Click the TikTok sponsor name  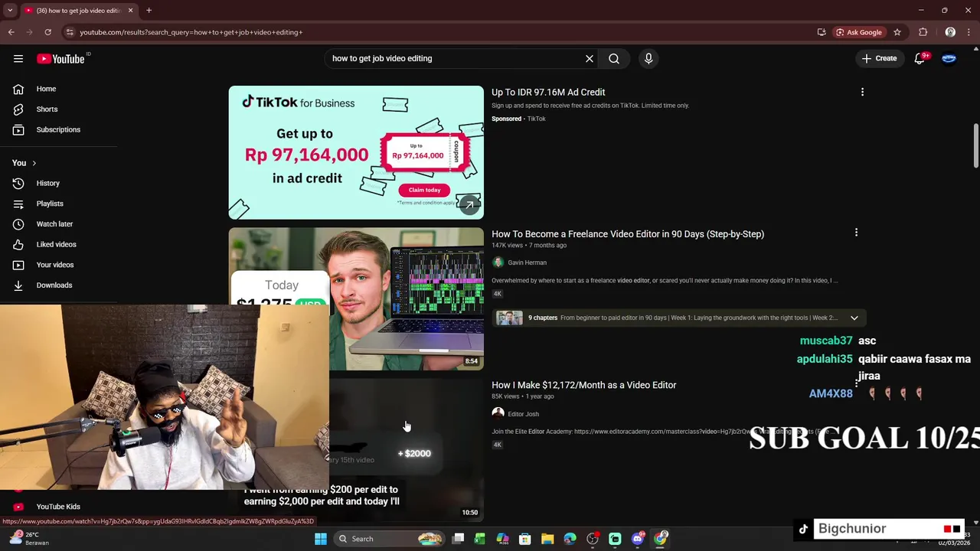coord(536,119)
